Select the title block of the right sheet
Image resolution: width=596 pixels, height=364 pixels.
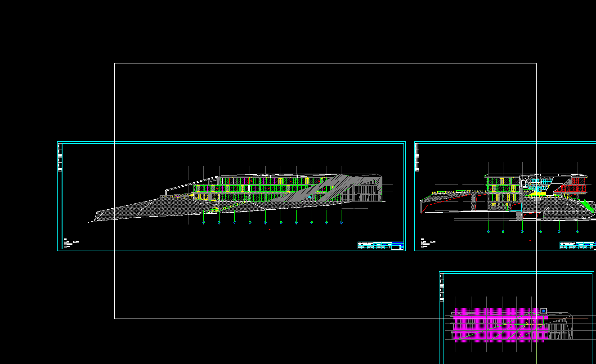578,245
